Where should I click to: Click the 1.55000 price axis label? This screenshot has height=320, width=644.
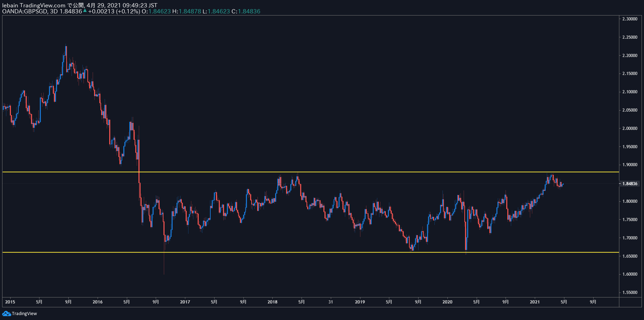(630, 293)
